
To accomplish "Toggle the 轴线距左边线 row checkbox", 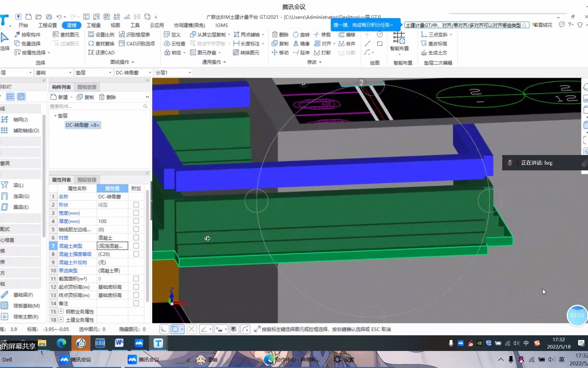I will point(136,229).
